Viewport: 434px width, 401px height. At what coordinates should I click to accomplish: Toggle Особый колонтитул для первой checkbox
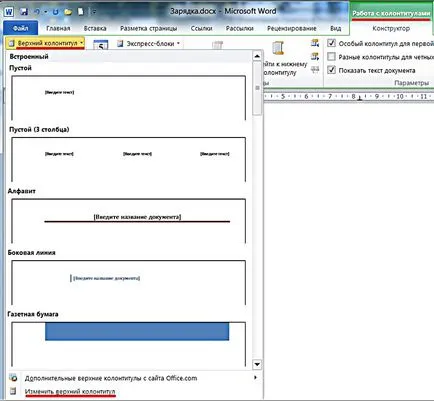tap(331, 43)
